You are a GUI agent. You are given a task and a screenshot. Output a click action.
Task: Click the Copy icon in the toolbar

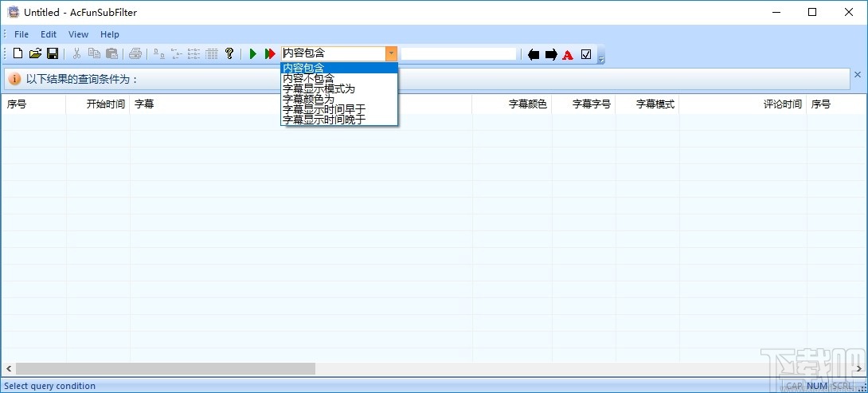click(x=94, y=53)
